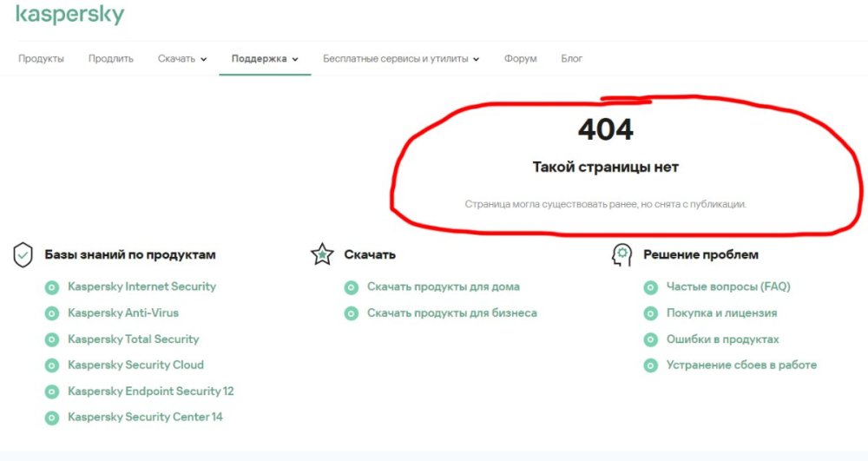Click bullet icon next to Kaspersky Anti-Virus
Viewport: 868px width, 461px height.
[x=52, y=313]
